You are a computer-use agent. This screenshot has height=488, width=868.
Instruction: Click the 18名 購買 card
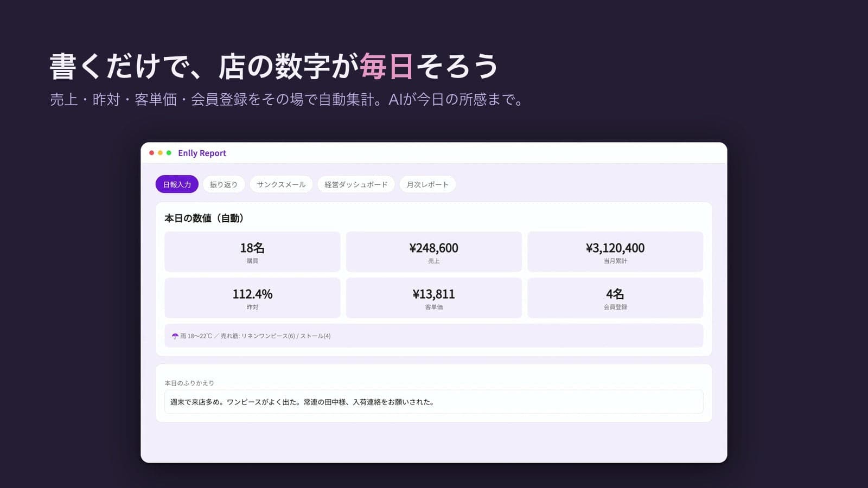[x=252, y=252]
